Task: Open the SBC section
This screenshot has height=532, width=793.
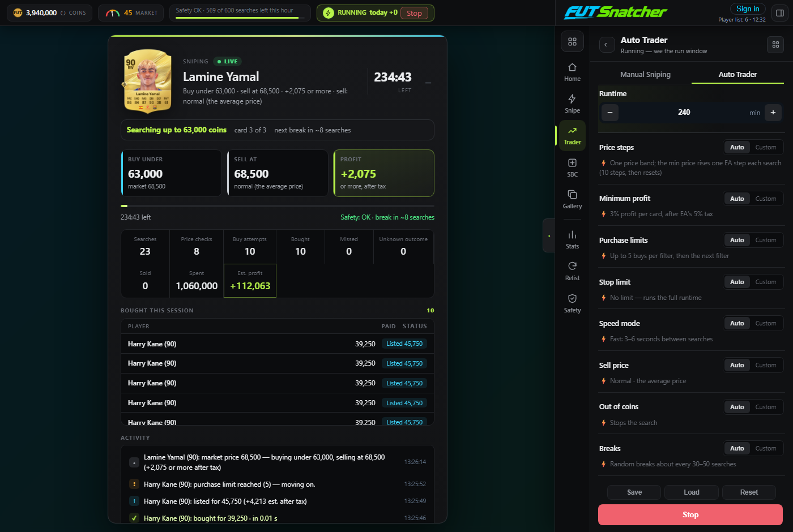Action: [x=572, y=168]
